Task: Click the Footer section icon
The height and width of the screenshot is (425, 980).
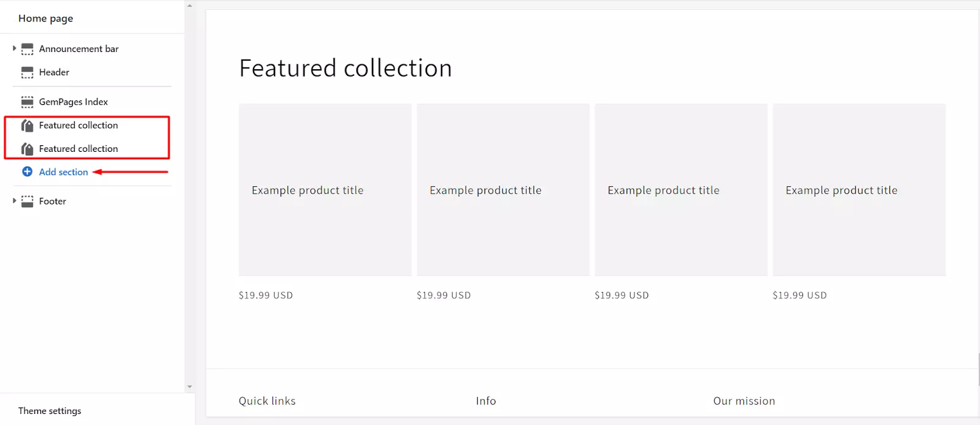Action: [x=28, y=201]
